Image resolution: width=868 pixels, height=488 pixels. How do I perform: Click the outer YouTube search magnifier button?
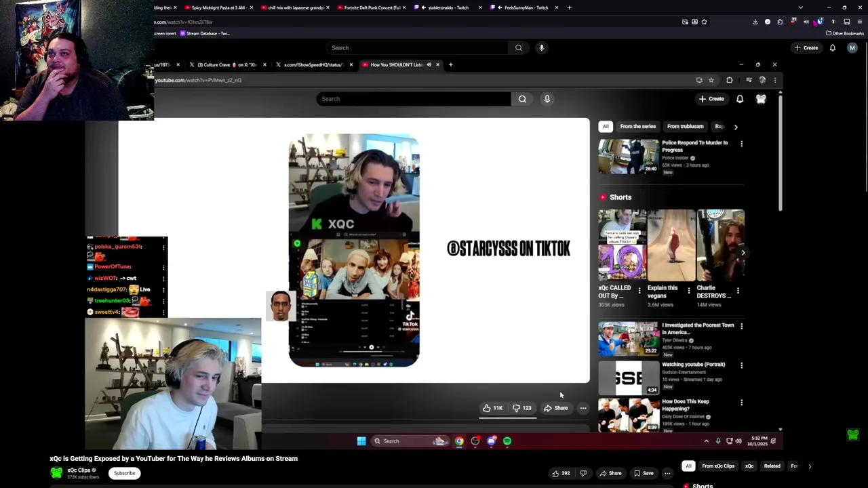[x=518, y=47]
